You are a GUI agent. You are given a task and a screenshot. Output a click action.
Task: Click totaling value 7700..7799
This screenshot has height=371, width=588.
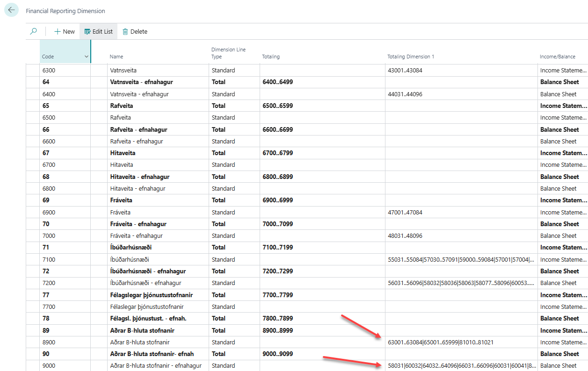click(278, 295)
